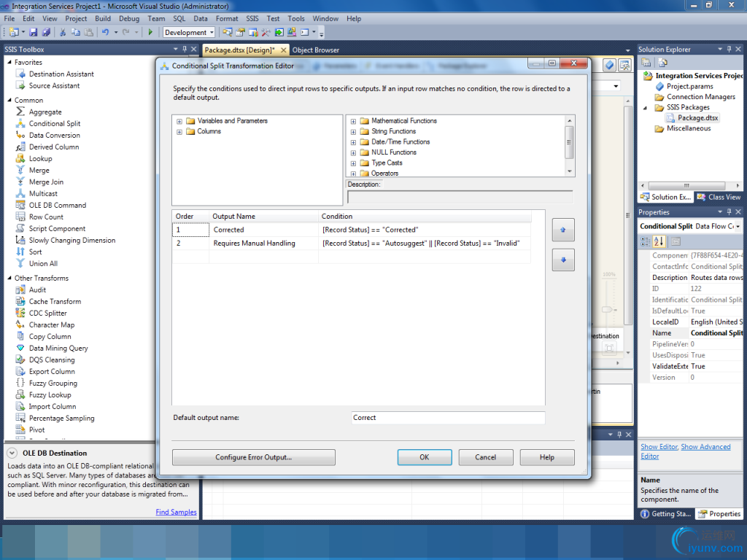Select Script Component in the toolbox
The height and width of the screenshot is (560, 747).
click(x=57, y=228)
